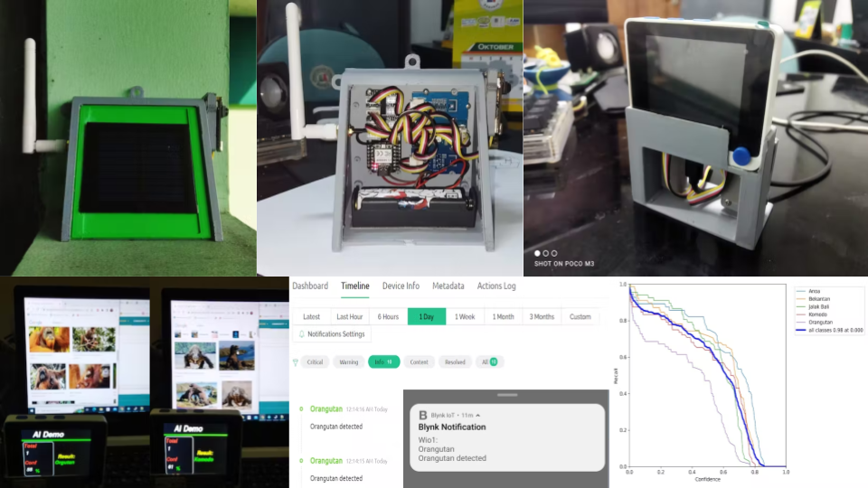Image resolution: width=868 pixels, height=488 pixels.
Task: Choose the Last Hour time range
Action: click(x=349, y=316)
